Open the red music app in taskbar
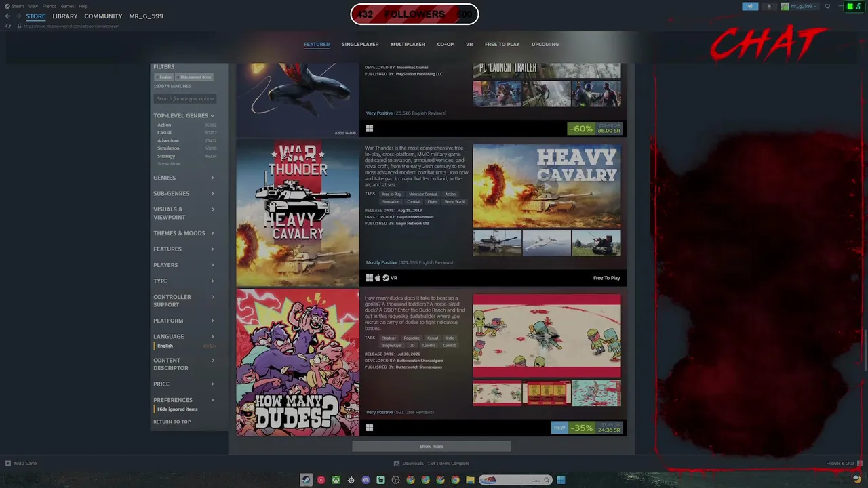Screen dimensions: 868x488 (x=321, y=480)
